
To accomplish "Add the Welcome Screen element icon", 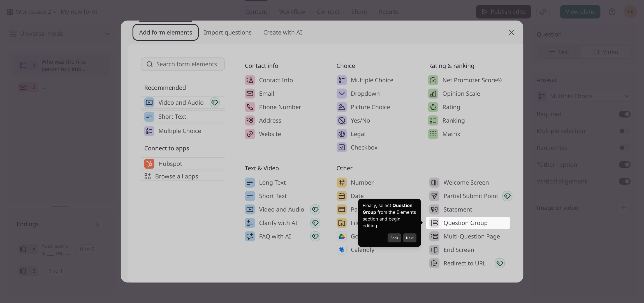I will tap(434, 183).
